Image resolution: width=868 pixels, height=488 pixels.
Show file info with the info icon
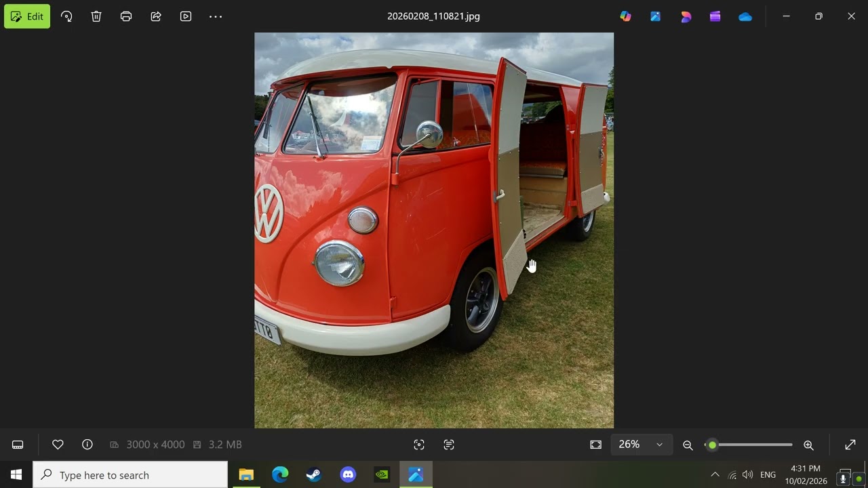point(87,445)
